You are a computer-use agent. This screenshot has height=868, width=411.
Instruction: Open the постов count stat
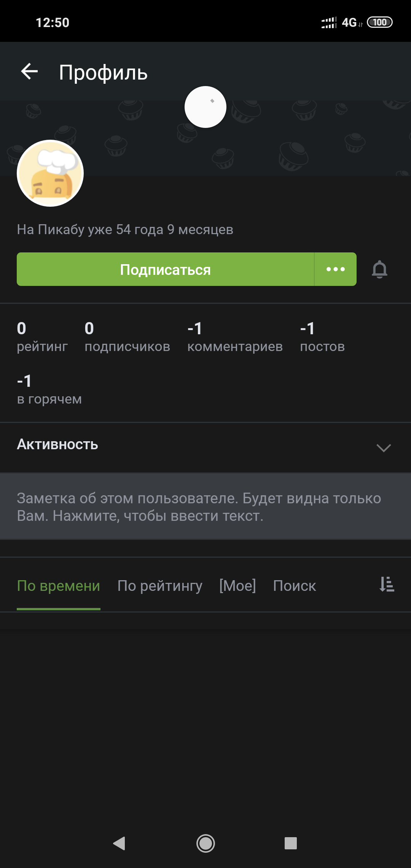[x=322, y=337]
